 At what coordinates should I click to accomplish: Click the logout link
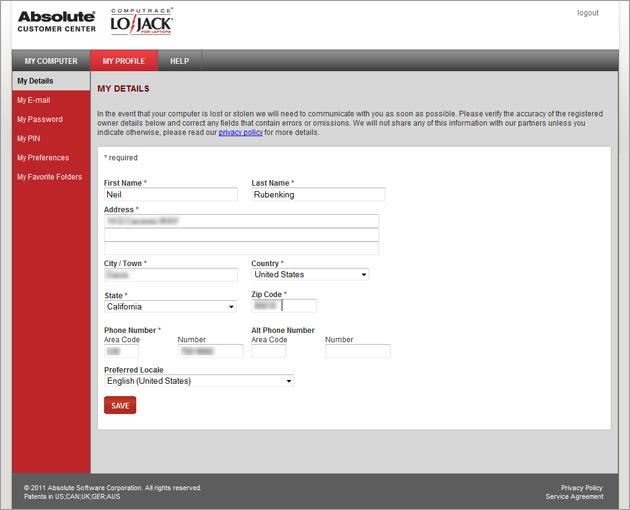point(587,13)
